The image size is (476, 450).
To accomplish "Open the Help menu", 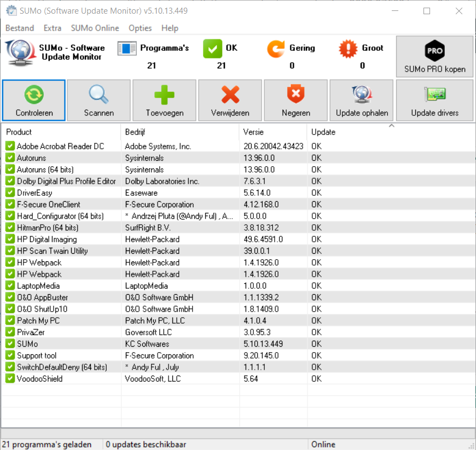I will click(170, 28).
